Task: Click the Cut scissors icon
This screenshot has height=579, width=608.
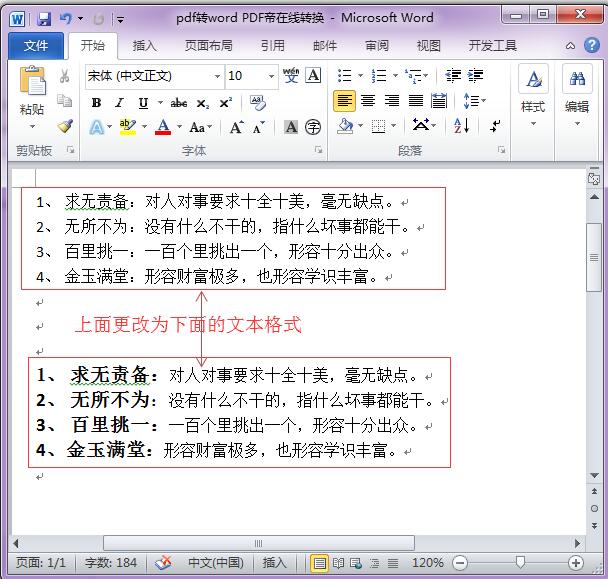Action: click(64, 76)
